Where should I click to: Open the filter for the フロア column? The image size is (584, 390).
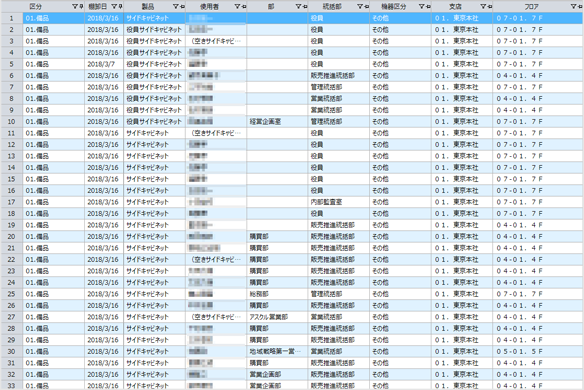[x=574, y=6]
